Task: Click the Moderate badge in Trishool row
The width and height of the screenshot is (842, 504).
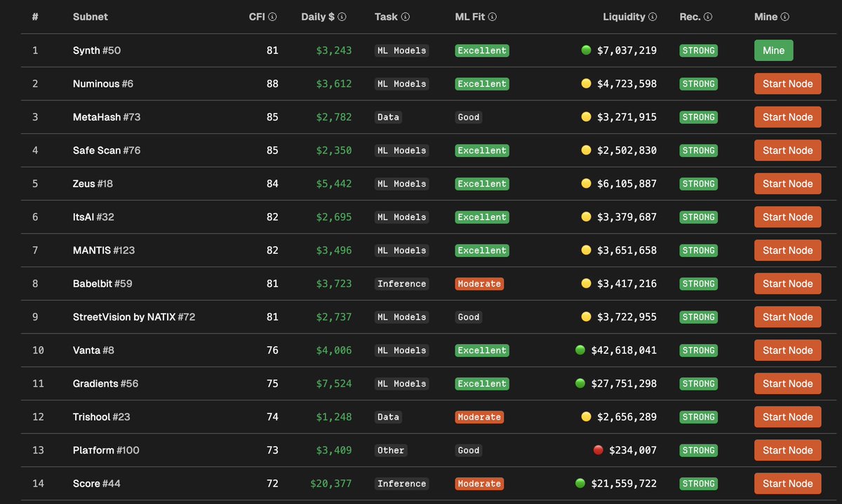Action: [479, 416]
